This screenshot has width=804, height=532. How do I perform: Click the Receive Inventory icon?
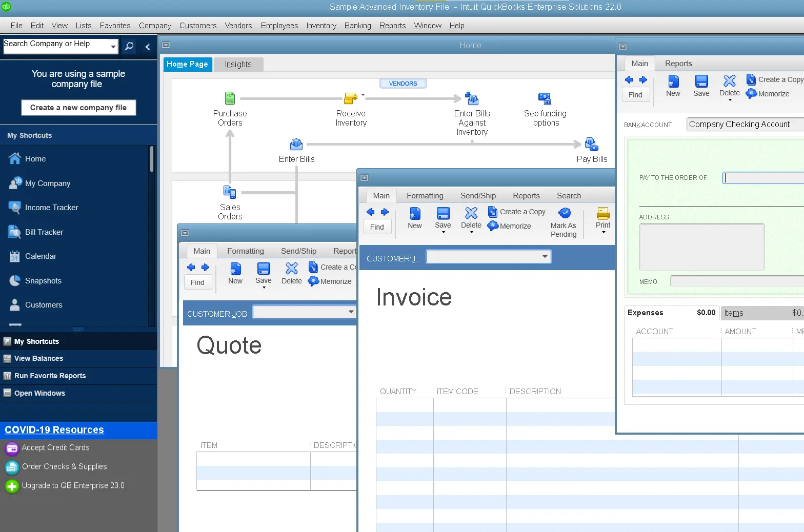coord(351,98)
